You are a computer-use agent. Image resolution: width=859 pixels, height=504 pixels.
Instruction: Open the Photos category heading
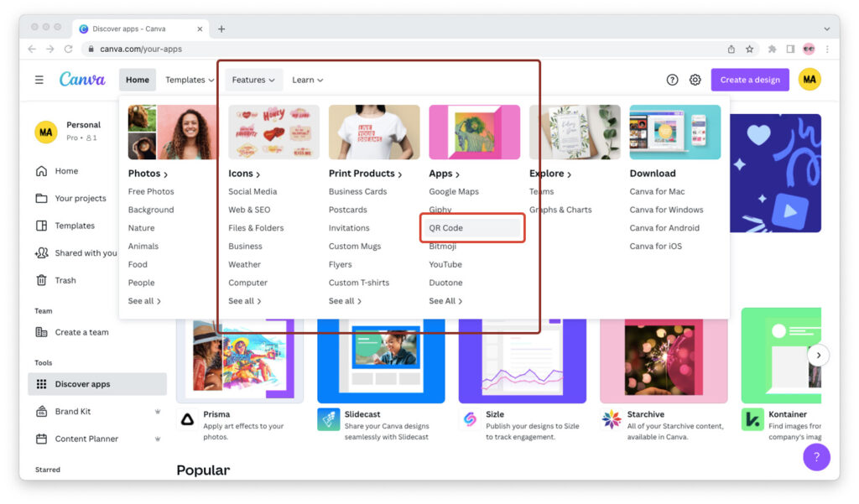coord(148,174)
